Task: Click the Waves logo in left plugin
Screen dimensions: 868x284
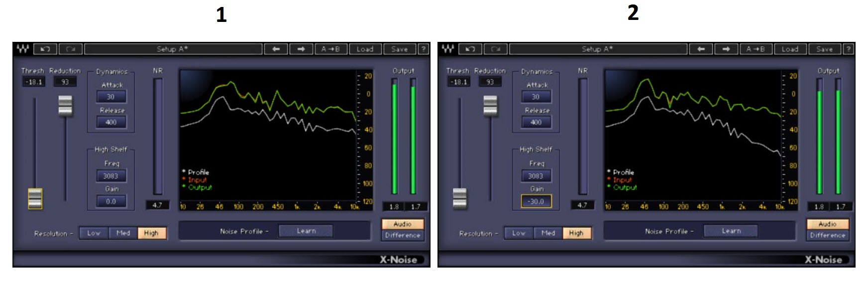Action: (x=22, y=49)
